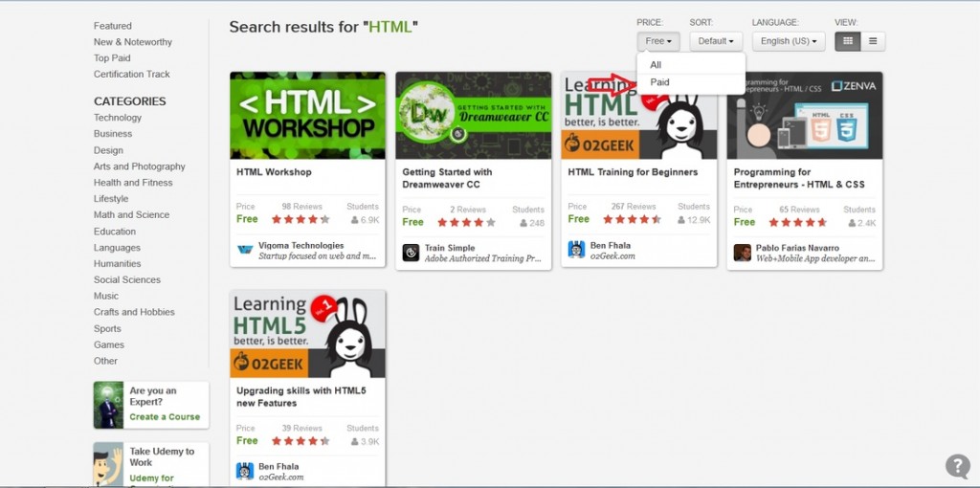Click Pablo Farias Navarro avatar
The height and width of the screenshot is (488, 980).
point(743,253)
